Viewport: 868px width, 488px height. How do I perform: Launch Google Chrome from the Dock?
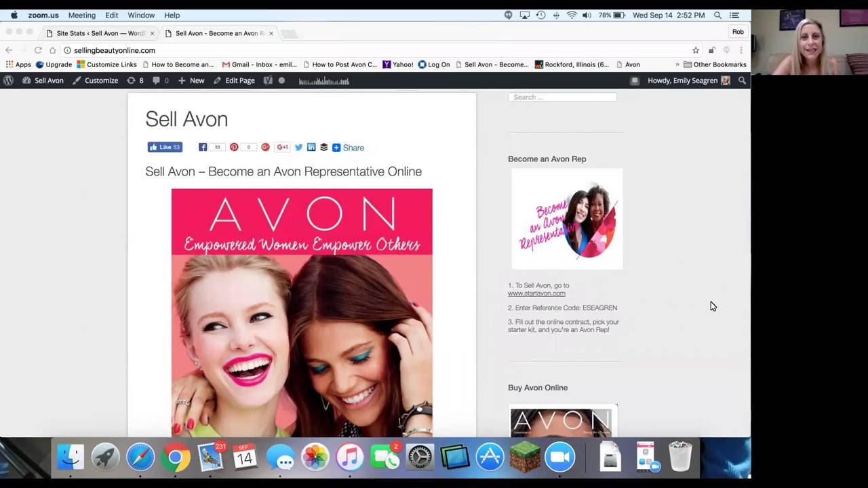click(x=176, y=458)
